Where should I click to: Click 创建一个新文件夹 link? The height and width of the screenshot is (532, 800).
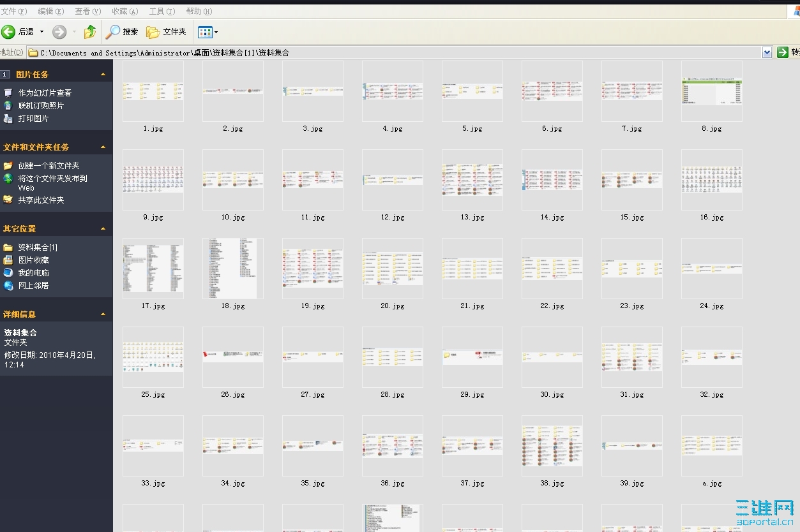pos(49,166)
